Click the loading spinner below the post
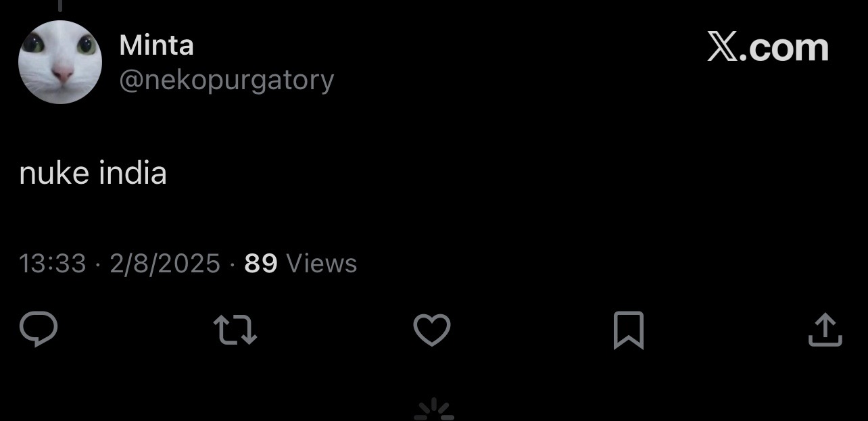 (x=433, y=410)
